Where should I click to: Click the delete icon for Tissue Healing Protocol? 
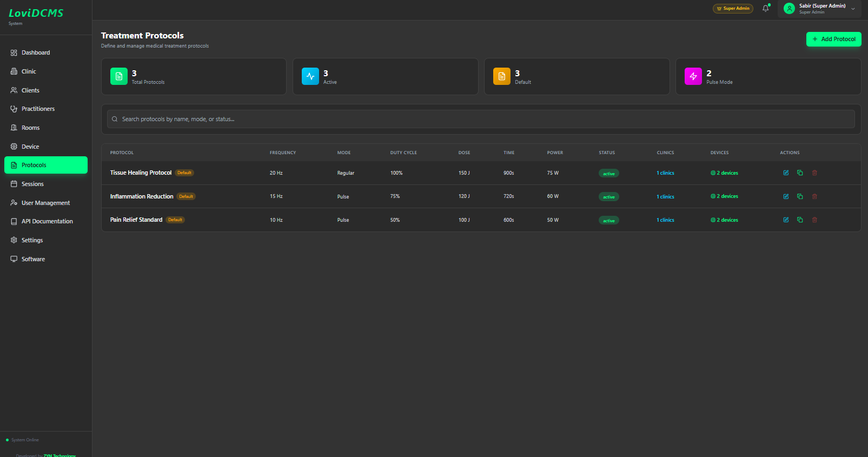tap(814, 173)
